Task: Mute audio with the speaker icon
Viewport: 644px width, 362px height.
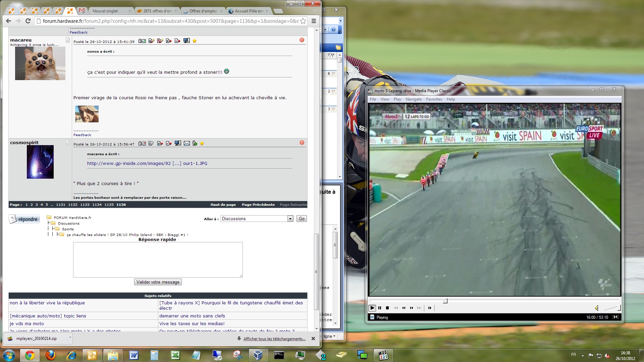Action: [597, 308]
